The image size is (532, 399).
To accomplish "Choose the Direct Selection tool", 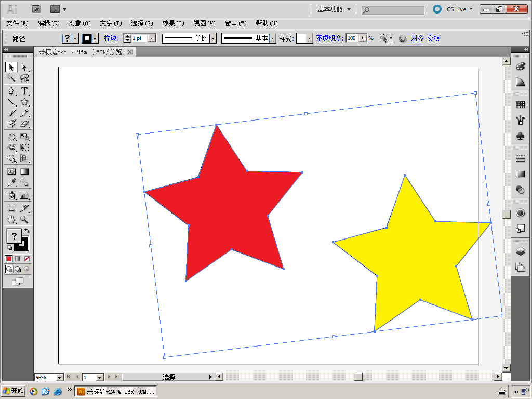I will tap(24, 67).
